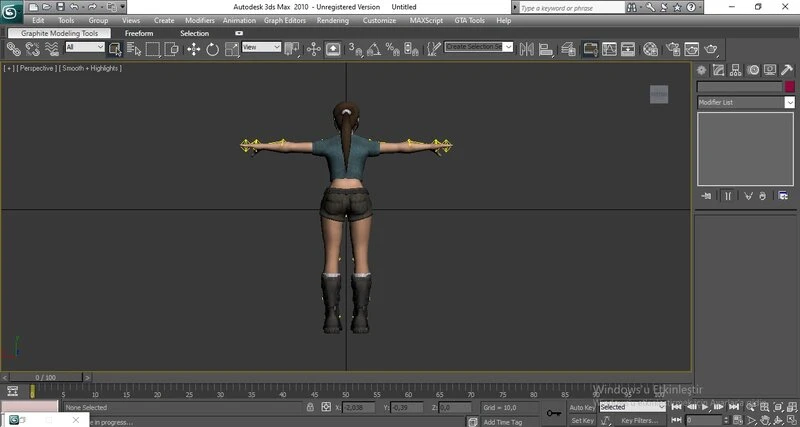Screen dimensions: 800x427
Task: Click the Set Key button
Action: point(582,421)
